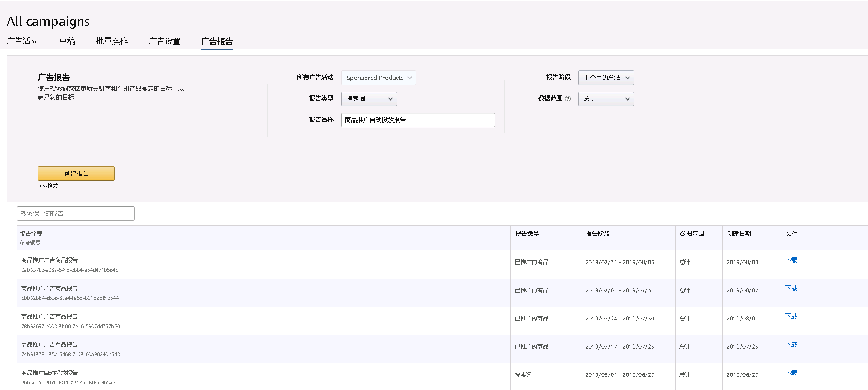Download the report created 2019/08/02
Viewport: 868px width, 390px height.
(x=791, y=288)
